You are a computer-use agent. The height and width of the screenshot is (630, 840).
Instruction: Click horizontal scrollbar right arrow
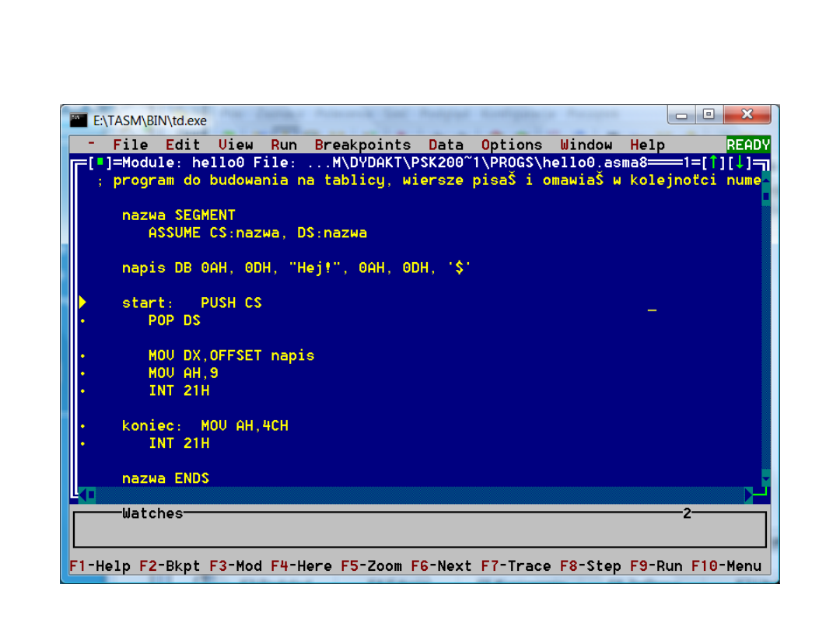click(748, 495)
